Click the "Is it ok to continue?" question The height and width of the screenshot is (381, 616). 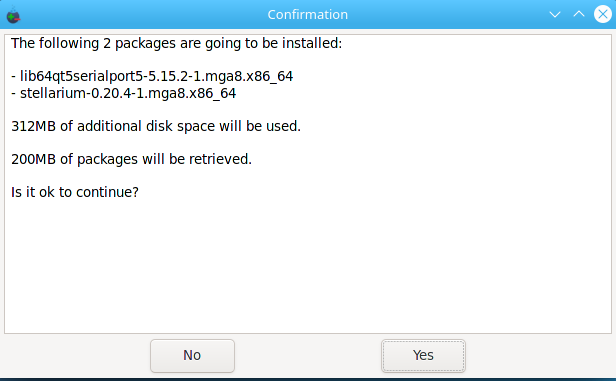[x=75, y=192]
